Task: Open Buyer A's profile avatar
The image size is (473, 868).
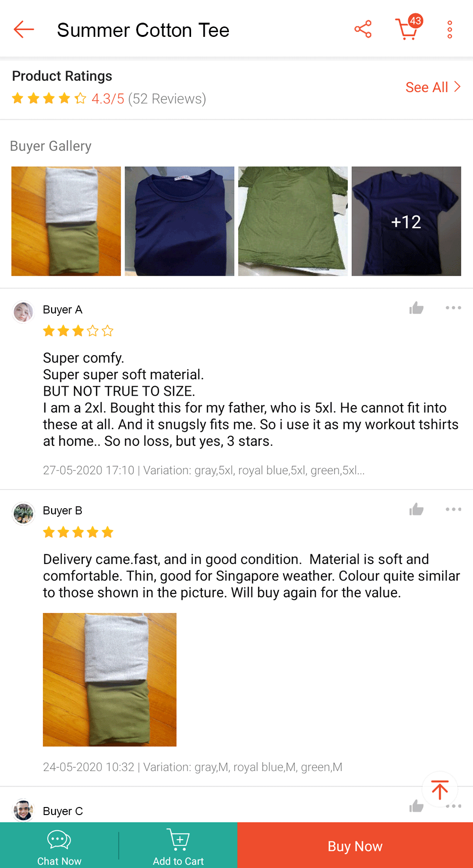Action: (23, 312)
